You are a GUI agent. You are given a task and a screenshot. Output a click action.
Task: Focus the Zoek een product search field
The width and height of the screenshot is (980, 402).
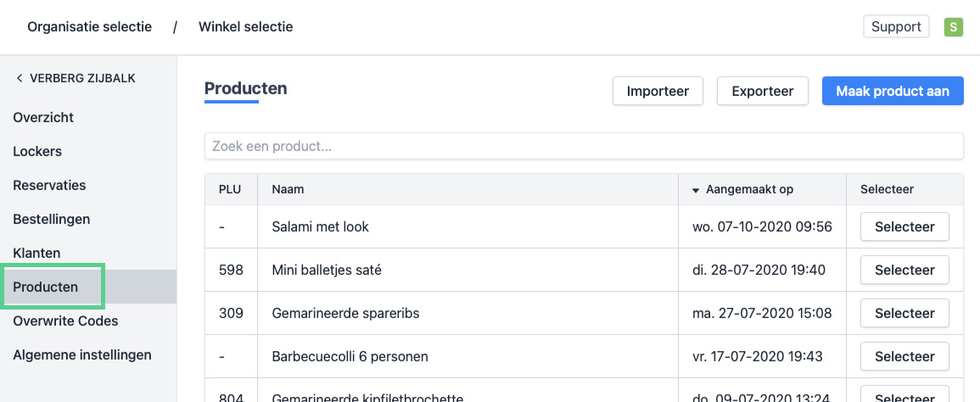tap(584, 146)
